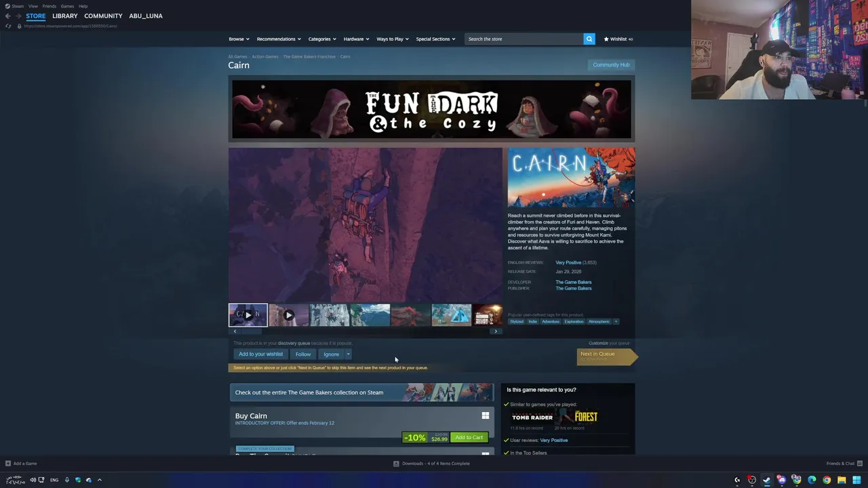Check out The Game Bakers collection banner

tap(361, 392)
